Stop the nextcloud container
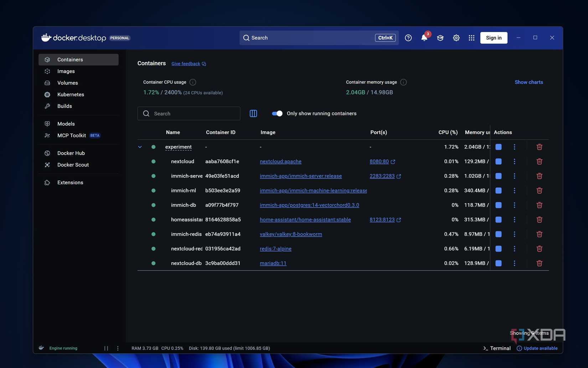 [499, 161]
